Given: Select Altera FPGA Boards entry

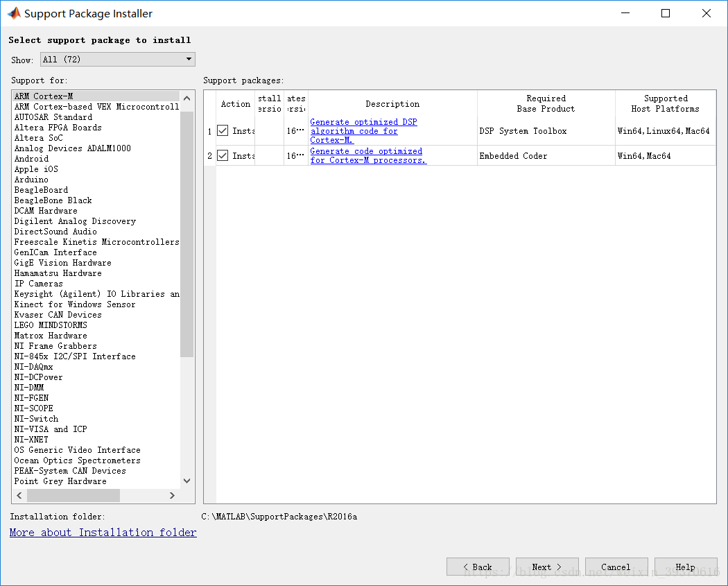Looking at the screenshot, I should [x=96, y=127].
